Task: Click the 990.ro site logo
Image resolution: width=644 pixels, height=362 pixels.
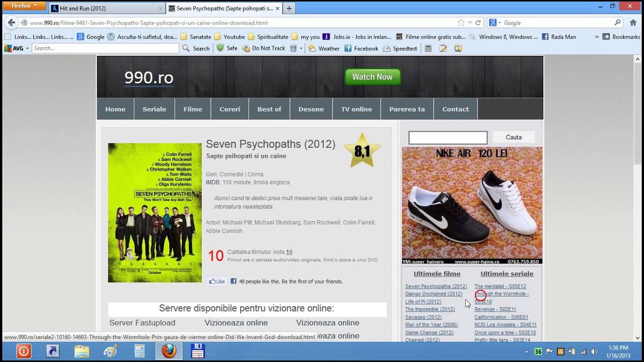Action: (x=149, y=77)
